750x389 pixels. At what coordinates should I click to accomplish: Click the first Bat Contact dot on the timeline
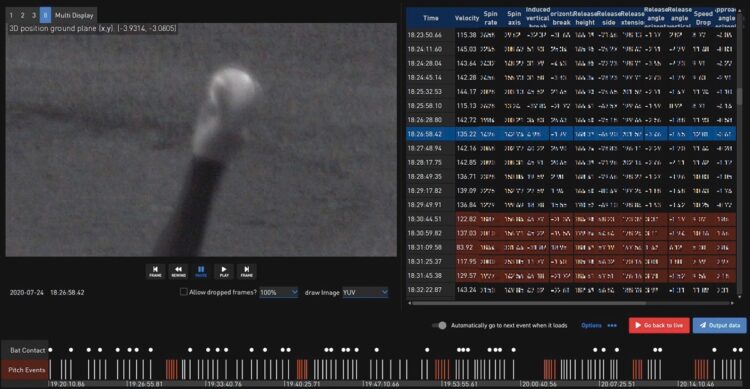pos(51,350)
